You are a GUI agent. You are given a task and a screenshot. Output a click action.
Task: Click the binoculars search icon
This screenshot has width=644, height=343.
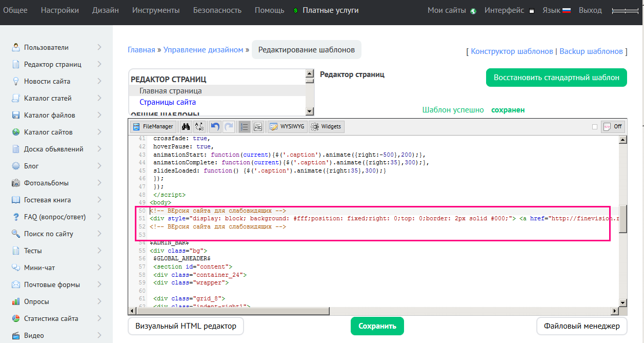186,126
